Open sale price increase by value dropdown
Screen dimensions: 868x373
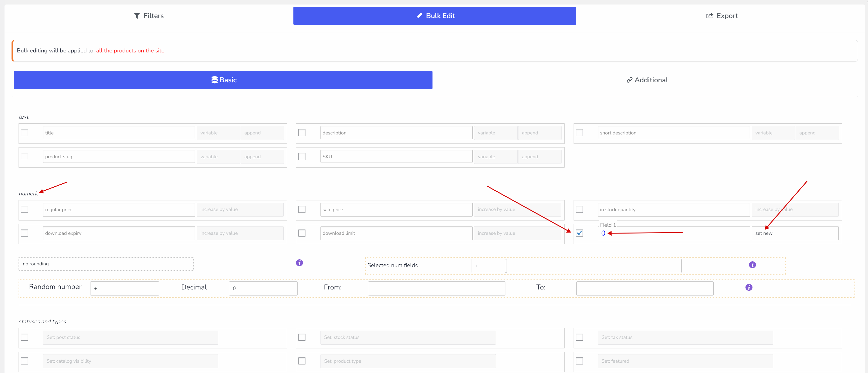(517, 209)
